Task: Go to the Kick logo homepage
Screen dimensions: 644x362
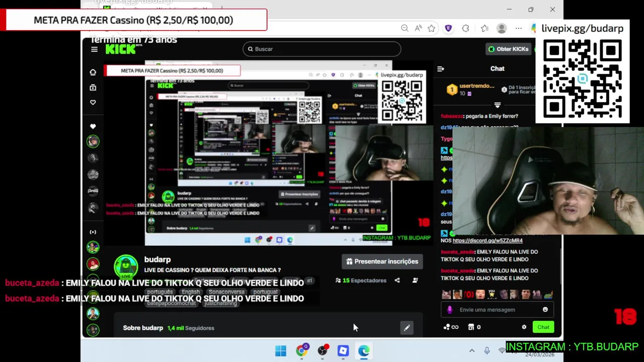Action: (x=121, y=49)
